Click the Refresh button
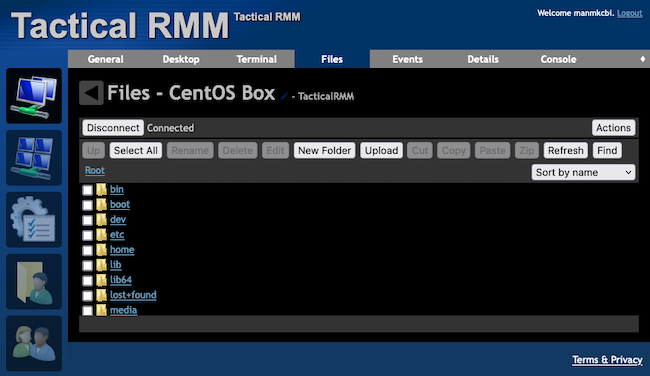650x376 pixels. tap(565, 150)
